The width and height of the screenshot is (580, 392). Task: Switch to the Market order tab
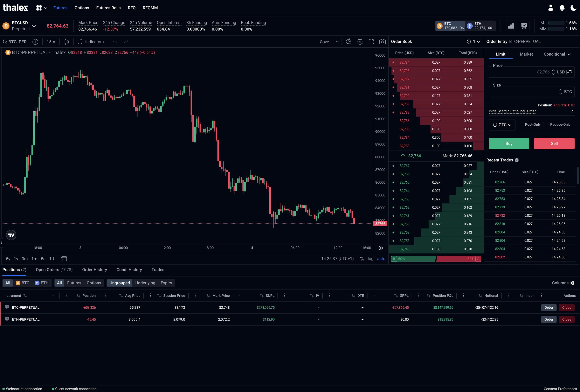526,54
